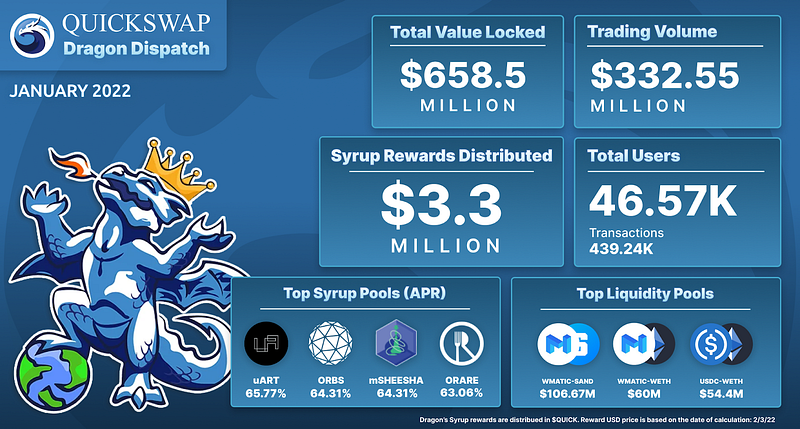Click the USDC-WETH pair icon

721,344
